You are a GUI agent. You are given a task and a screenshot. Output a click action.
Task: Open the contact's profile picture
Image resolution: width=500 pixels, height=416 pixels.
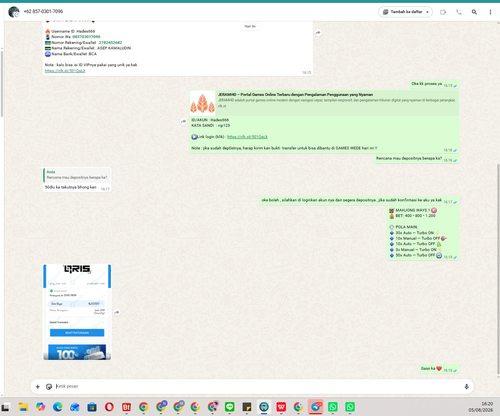(x=14, y=12)
